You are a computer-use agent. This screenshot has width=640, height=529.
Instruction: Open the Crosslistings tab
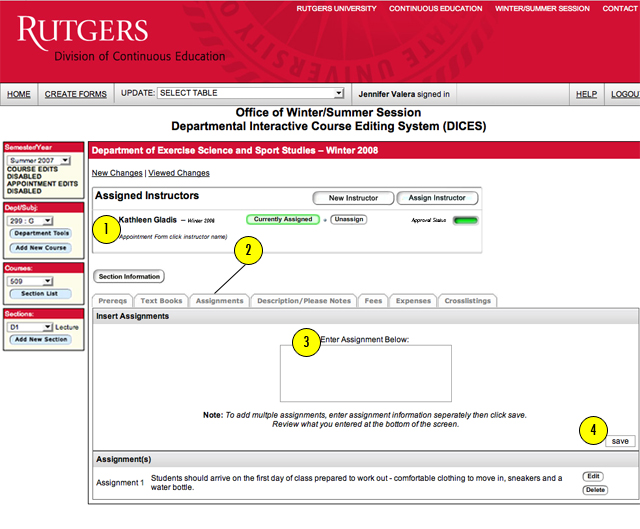[x=467, y=301]
